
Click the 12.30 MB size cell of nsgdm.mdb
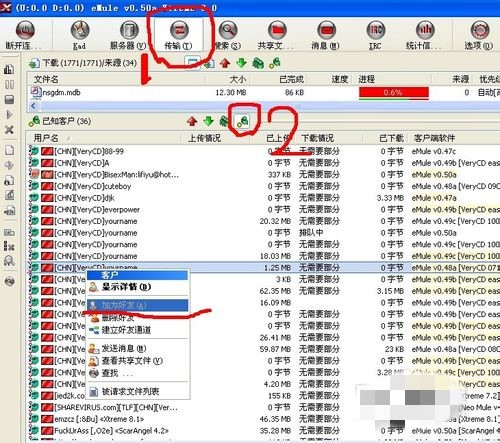pos(230,93)
